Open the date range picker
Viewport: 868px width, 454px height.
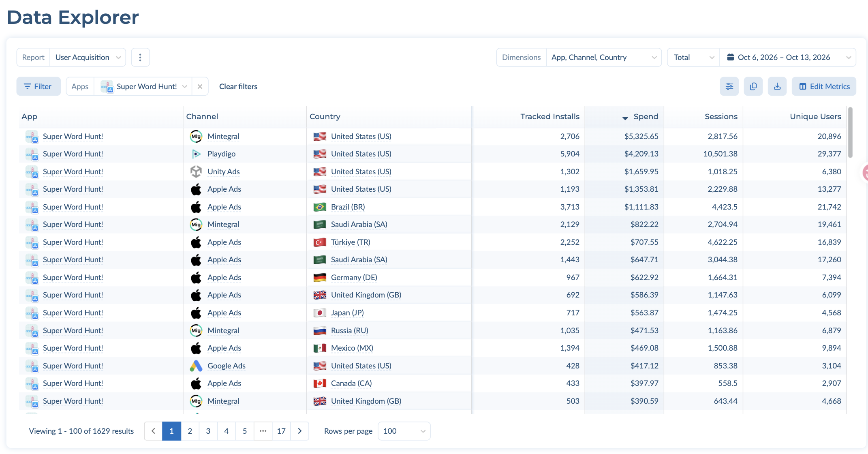tap(788, 58)
